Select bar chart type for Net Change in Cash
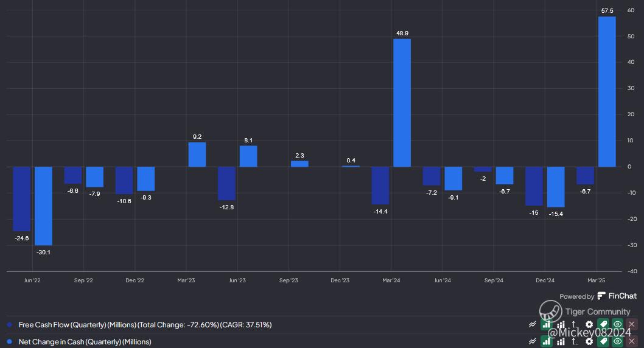Screen dimensions: 644x348 (547, 341)
